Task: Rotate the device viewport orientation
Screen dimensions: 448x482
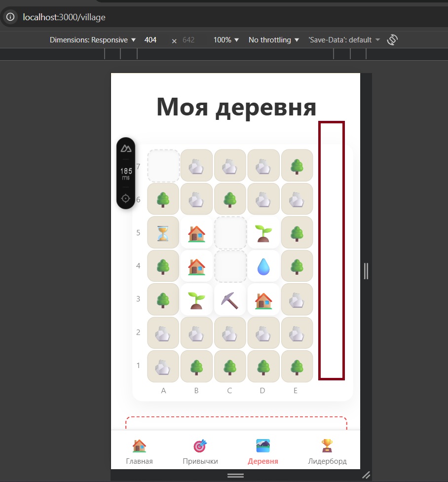Action: tap(392, 40)
